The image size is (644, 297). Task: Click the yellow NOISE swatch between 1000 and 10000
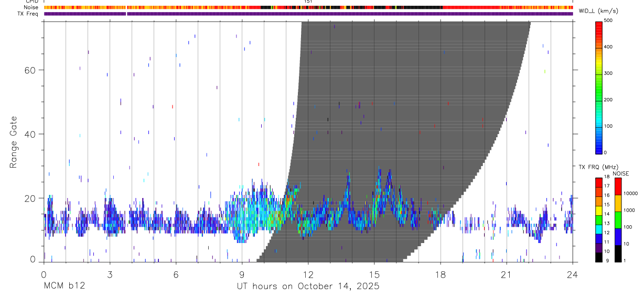618,203
